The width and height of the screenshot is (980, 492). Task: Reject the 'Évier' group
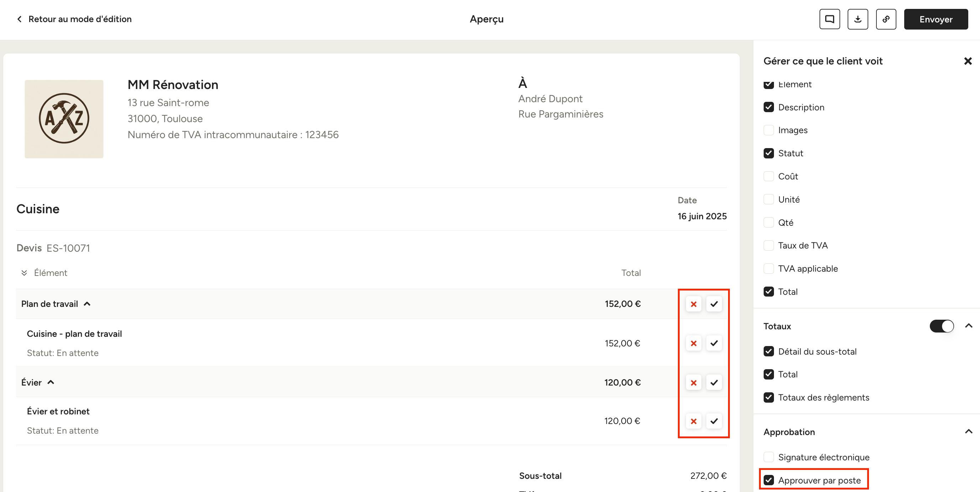[694, 382]
